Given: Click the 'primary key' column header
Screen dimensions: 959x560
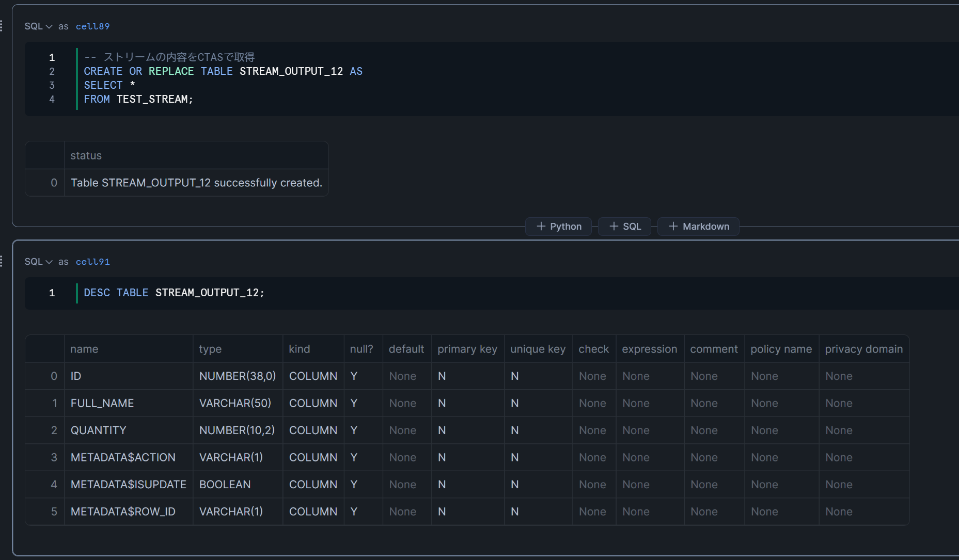Looking at the screenshot, I should coord(468,349).
